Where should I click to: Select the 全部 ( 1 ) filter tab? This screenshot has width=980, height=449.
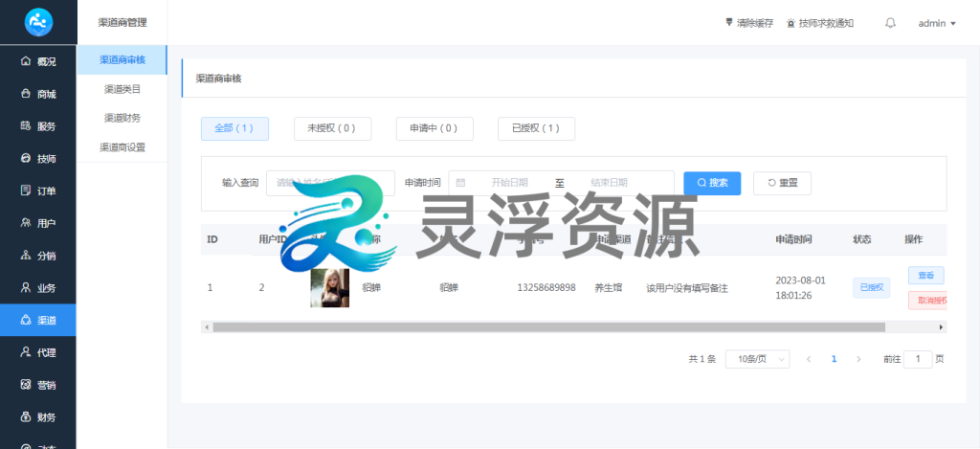pyautogui.click(x=235, y=128)
